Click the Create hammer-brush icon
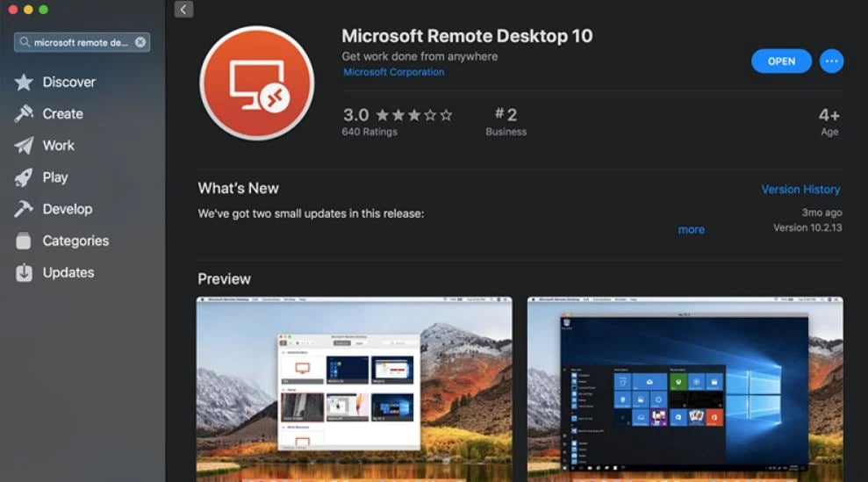 (x=24, y=113)
